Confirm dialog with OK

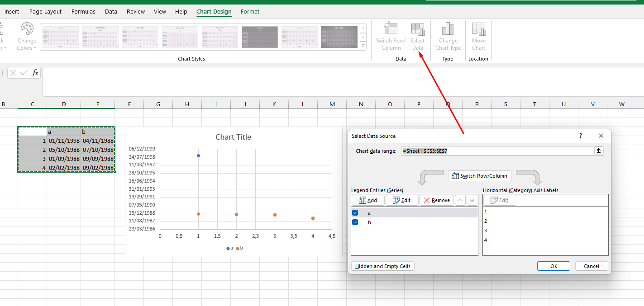[x=553, y=266]
